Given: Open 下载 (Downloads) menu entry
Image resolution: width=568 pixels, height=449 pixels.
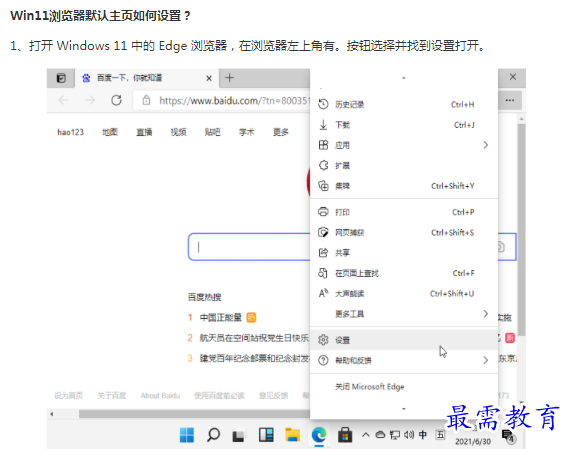Looking at the screenshot, I should 404,125.
